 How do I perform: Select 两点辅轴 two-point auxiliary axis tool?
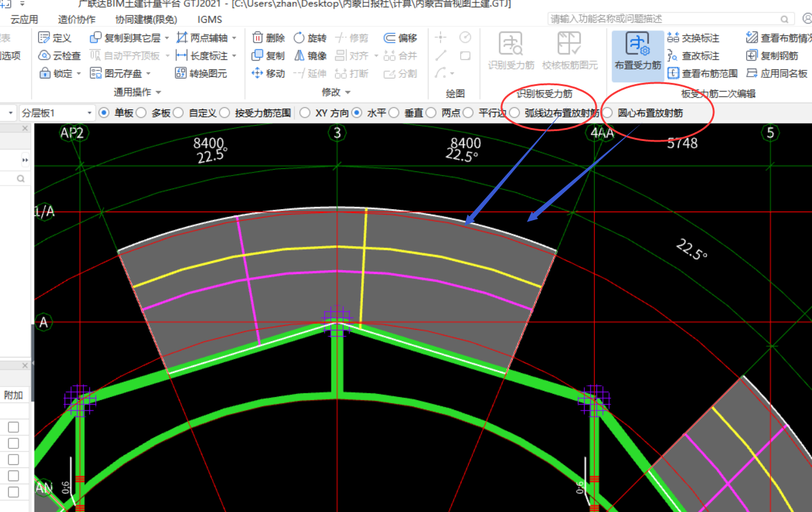[x=202, y=38]
